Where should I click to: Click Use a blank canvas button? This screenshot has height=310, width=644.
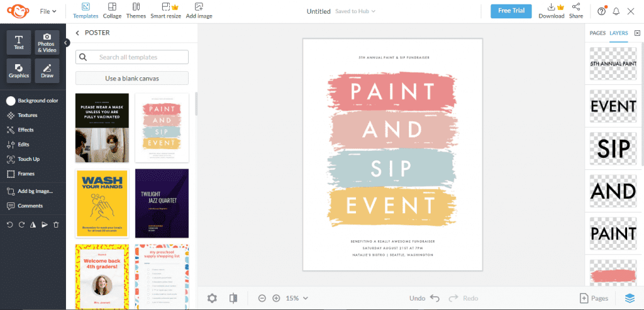tap(131, 78)
